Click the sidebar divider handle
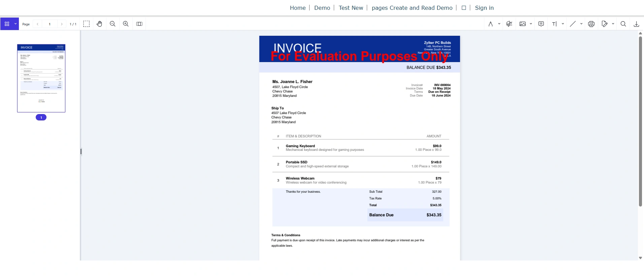Screen dimensions: 644x276 81,151
